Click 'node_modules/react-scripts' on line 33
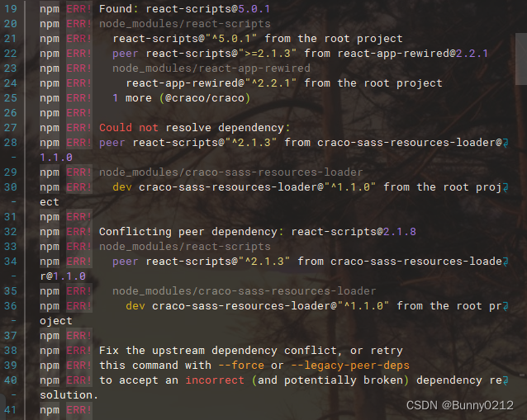 coord(185,247)
